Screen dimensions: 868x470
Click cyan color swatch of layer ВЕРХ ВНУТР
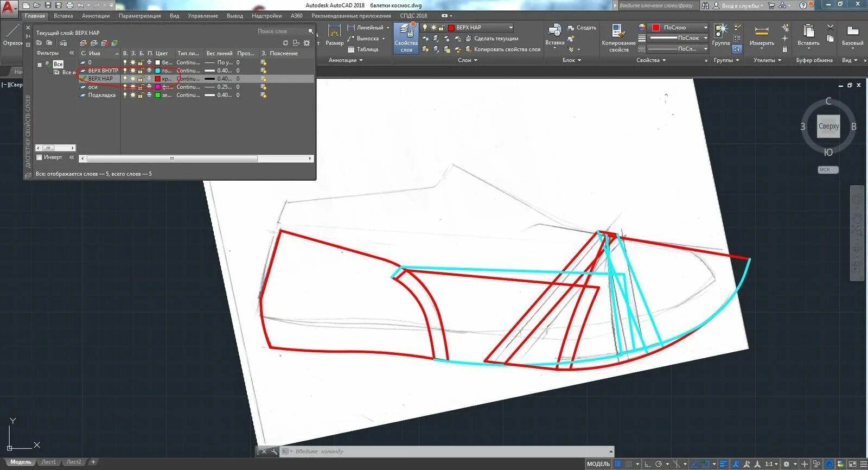click(x=157, y=71)
